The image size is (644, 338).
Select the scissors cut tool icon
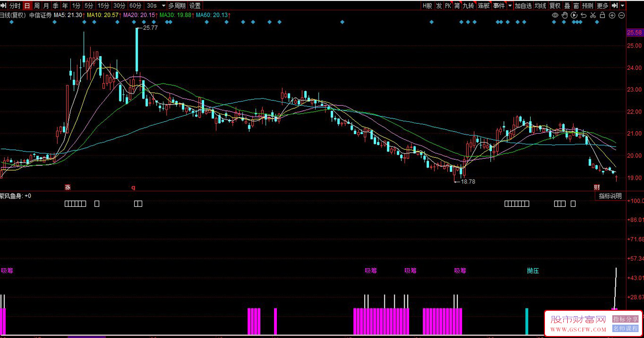pos(593,15)
